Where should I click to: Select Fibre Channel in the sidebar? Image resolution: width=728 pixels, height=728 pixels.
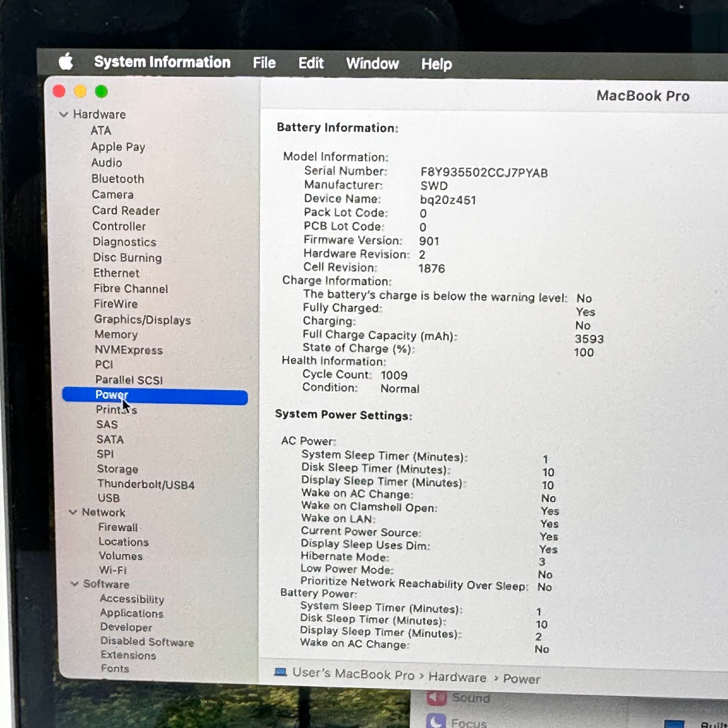[131, 289]
